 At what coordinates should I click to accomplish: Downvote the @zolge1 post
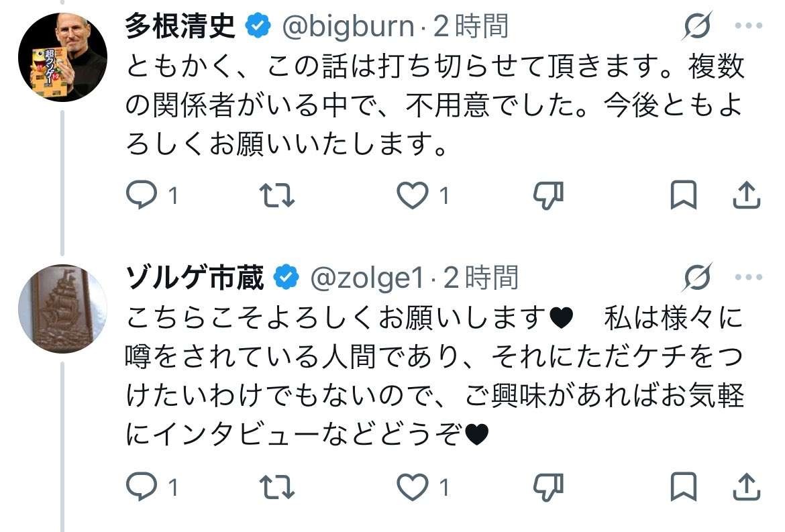point(547,488)
